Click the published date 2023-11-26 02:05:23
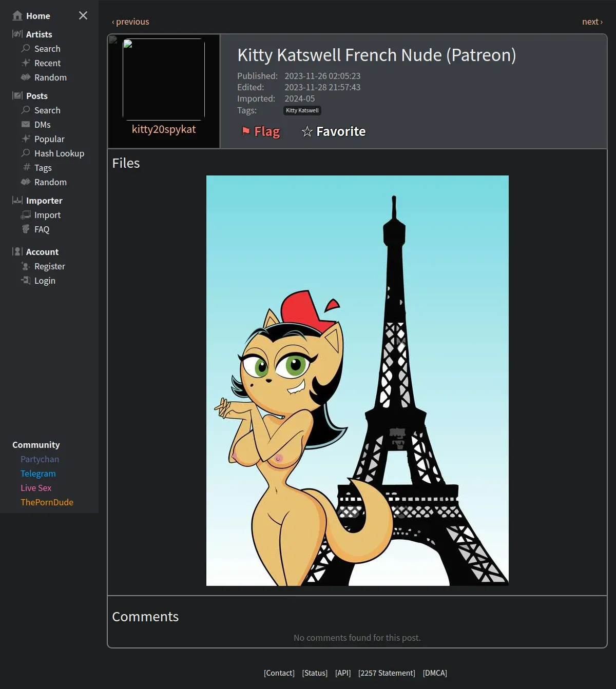616x689 pixels. tap(322, 76)
